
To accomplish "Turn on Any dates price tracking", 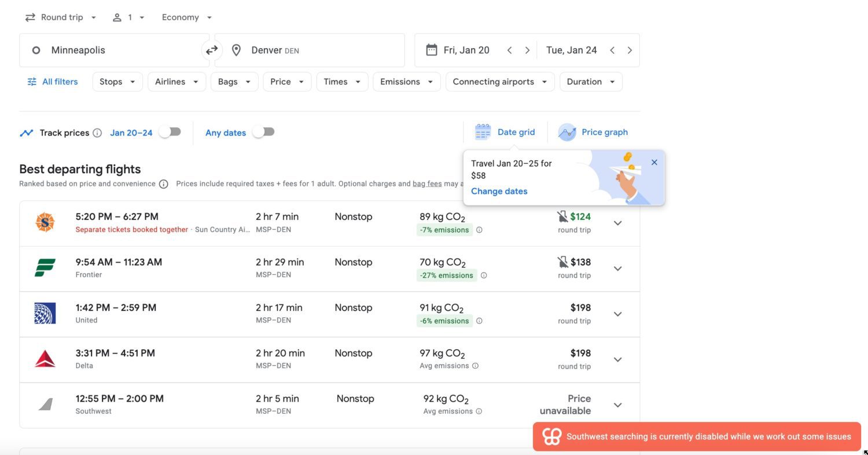I will point(264,132).
